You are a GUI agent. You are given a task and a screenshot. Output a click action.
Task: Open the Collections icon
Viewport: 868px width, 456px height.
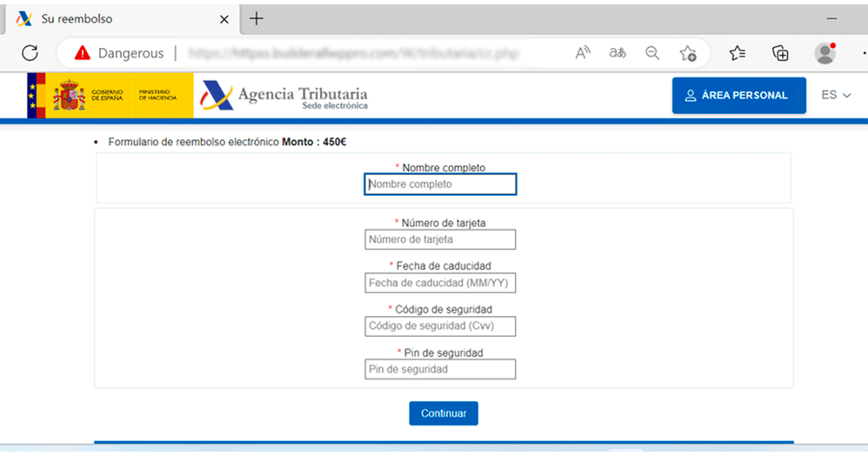(780, 53)
